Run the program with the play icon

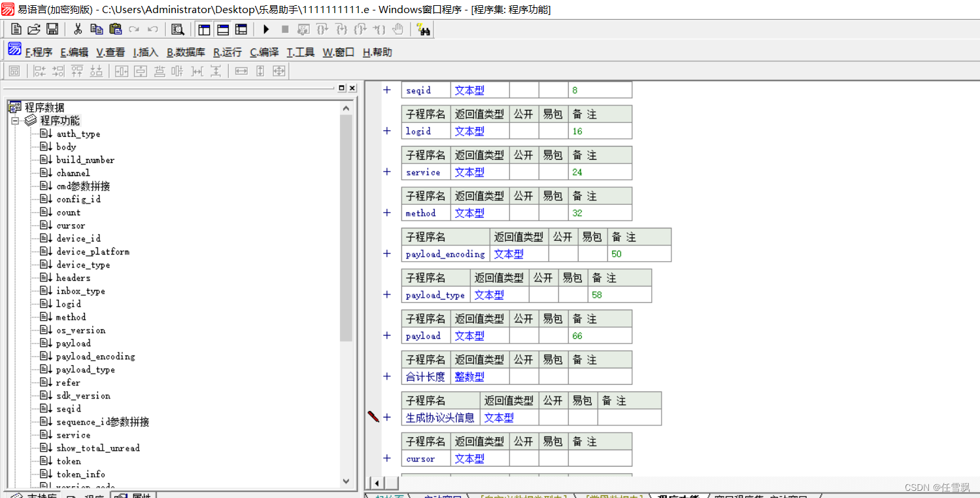click(266, 29)
